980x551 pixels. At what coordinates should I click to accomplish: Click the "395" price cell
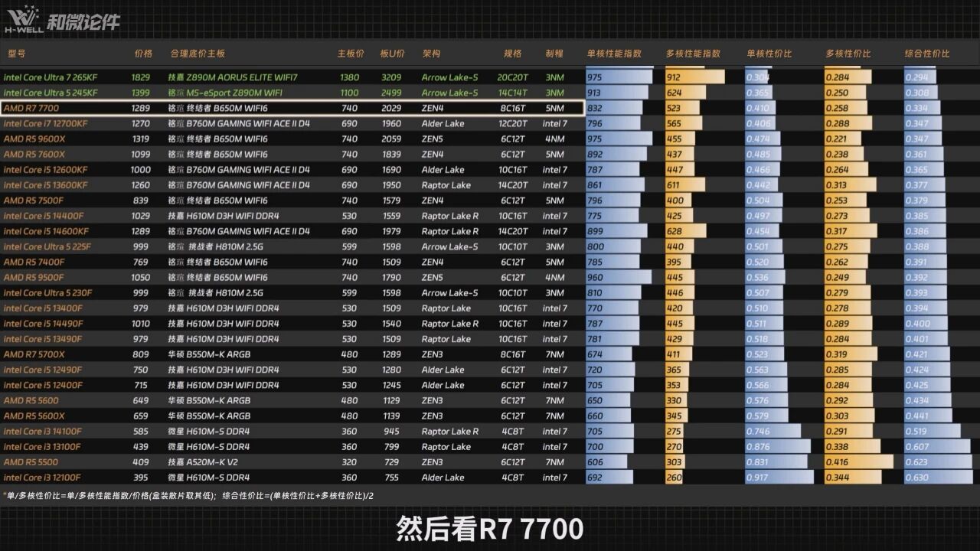141,478
